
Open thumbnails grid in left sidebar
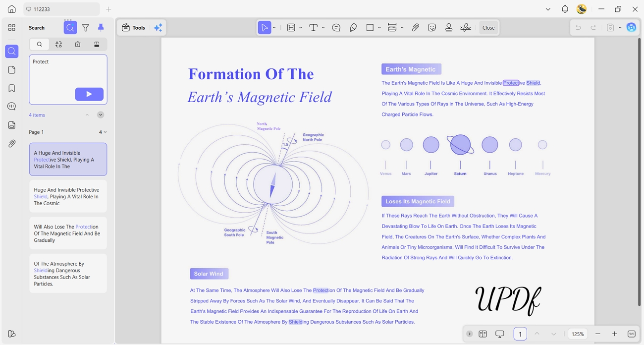click(11, 28)
